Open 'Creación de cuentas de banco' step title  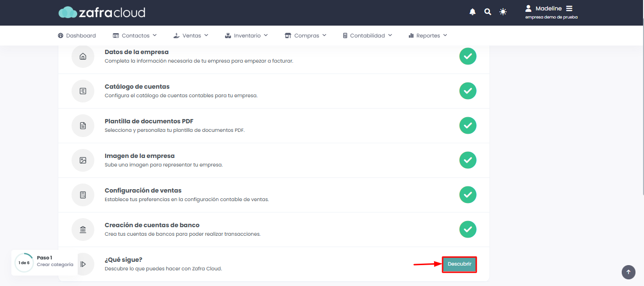coord(152,225)
